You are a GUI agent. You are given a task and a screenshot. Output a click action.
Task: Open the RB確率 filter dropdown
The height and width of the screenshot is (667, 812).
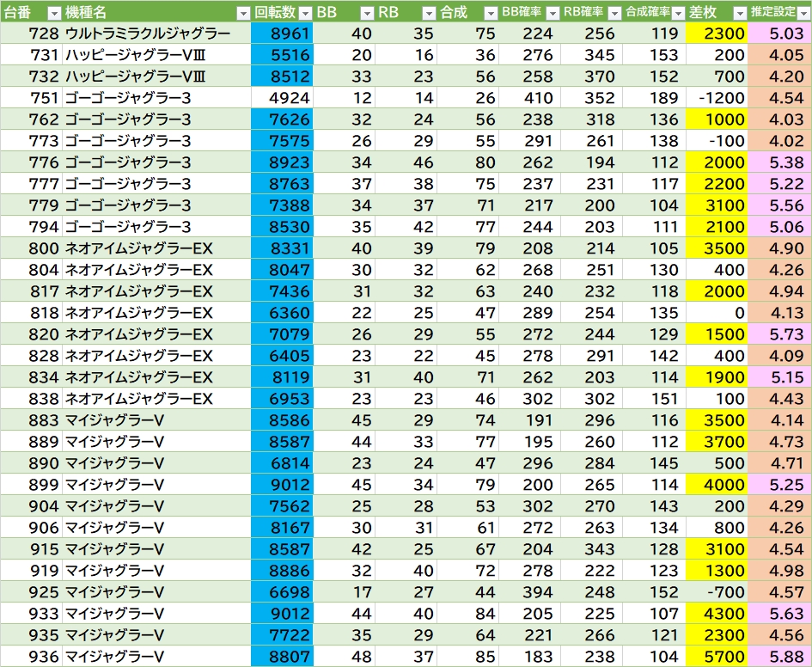614,13
